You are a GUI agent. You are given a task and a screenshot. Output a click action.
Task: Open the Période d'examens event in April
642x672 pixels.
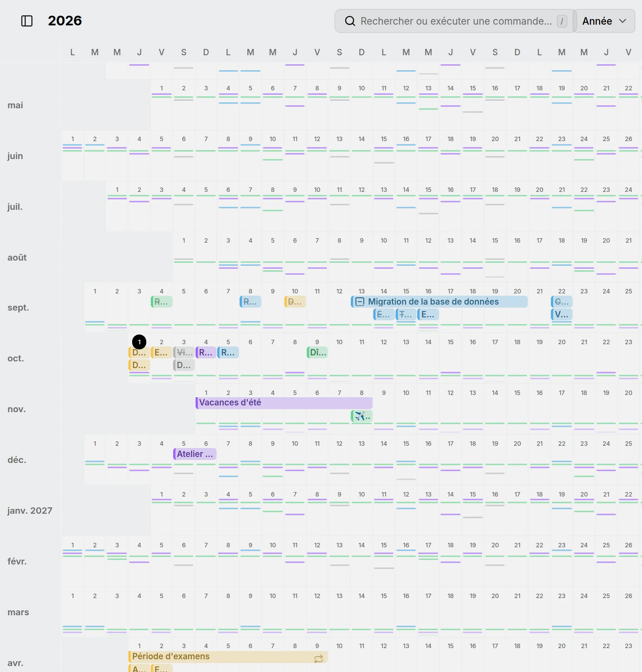click(x=228, y=657)
